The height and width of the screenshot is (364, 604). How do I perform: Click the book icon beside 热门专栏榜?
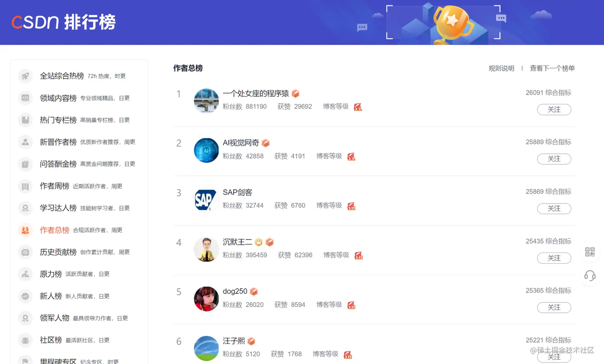click(25, 120)
